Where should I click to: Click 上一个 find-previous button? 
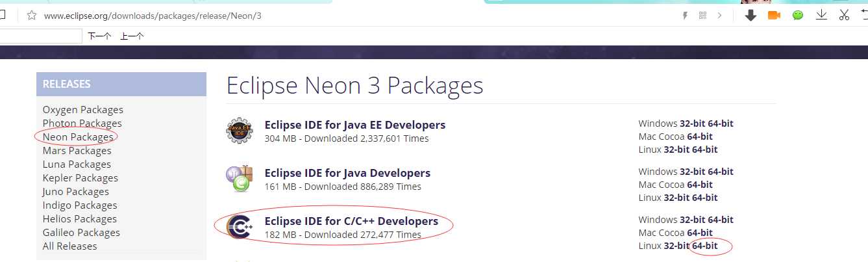click(132, 36)
